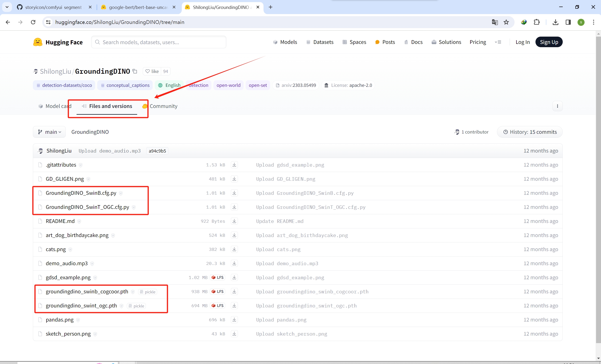This screenshot has height=364, width=601.
Task: Open the Pricing page link
Action: (477, 42)
